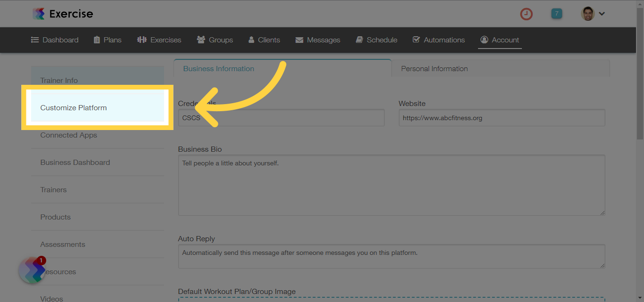Image resolution: width=644 pixels, height=302 pixels.
Task: Click inside the Website URL field
Action: pyautogui.click(x=501, y=117)
